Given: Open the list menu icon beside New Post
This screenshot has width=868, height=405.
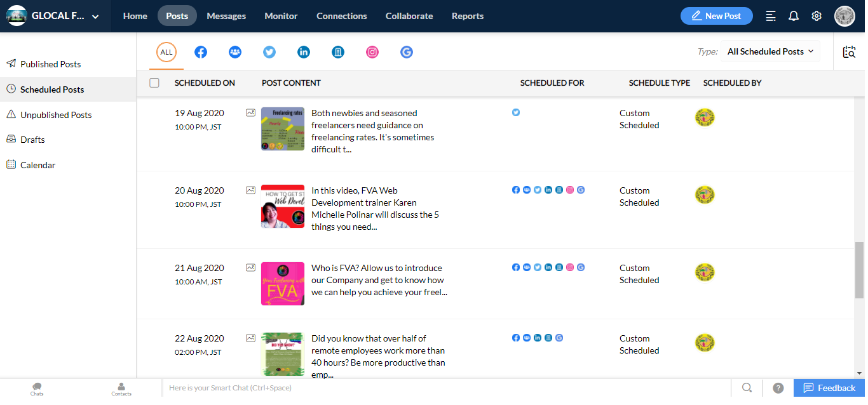Looking at the screenshot, I should 771,16.
